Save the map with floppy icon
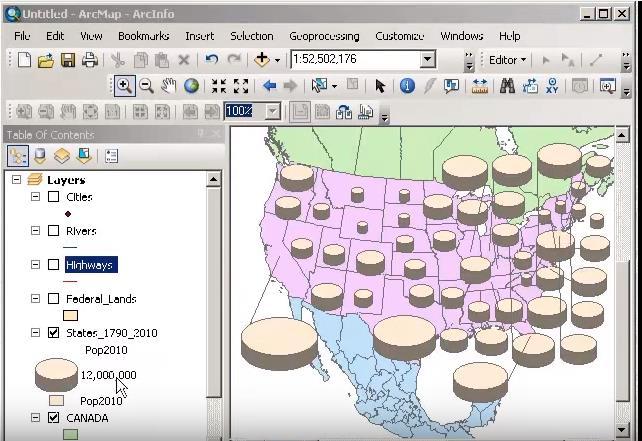 68,60
